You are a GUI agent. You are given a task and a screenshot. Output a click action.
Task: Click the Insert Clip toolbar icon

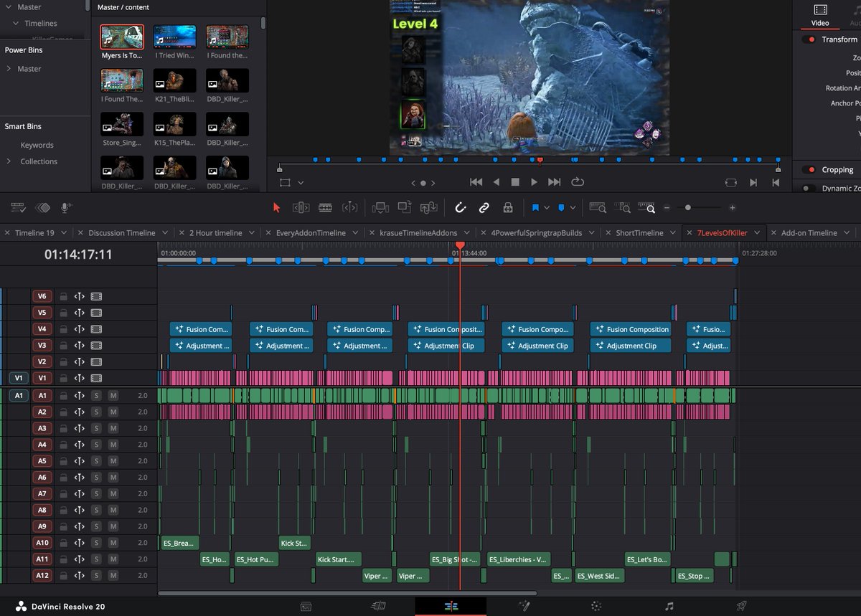[x=380, y=208]
